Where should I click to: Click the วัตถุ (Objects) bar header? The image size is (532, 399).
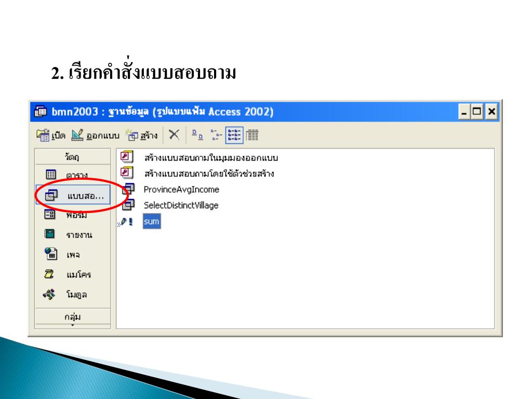[x=73, y=156]
